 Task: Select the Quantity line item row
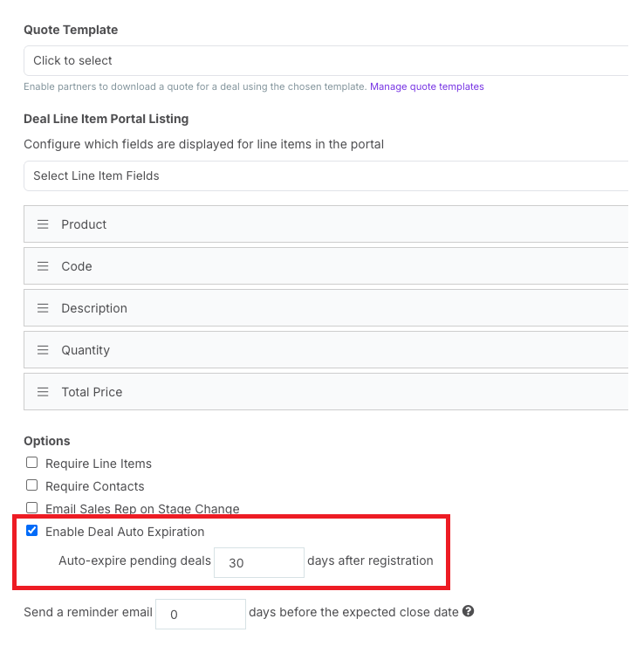pos(326,350)
